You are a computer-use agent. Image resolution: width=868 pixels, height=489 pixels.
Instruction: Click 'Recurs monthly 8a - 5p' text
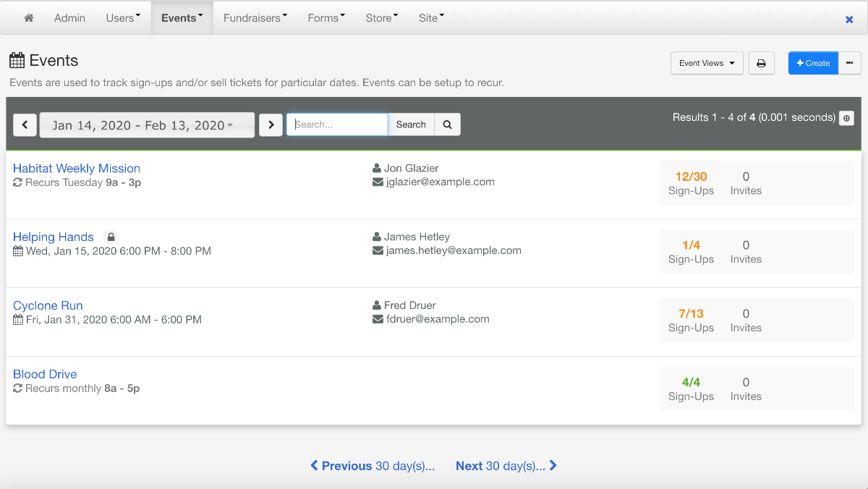click(x=82, y=388)
